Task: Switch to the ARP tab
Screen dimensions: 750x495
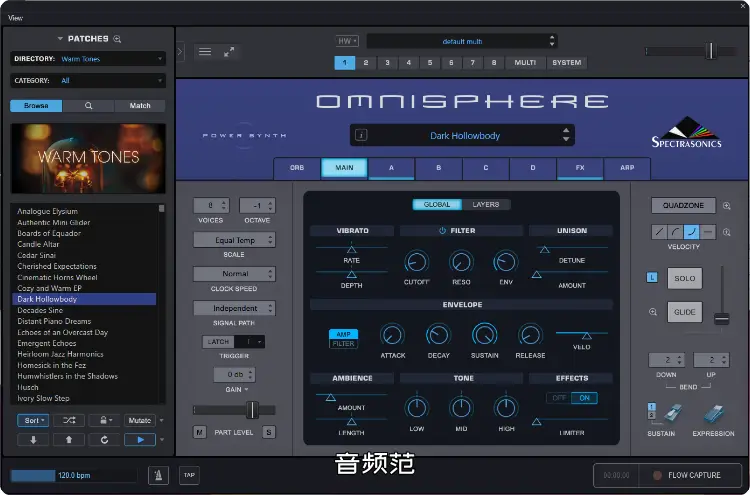Action: pyautogui.click(x=627, y=168)
